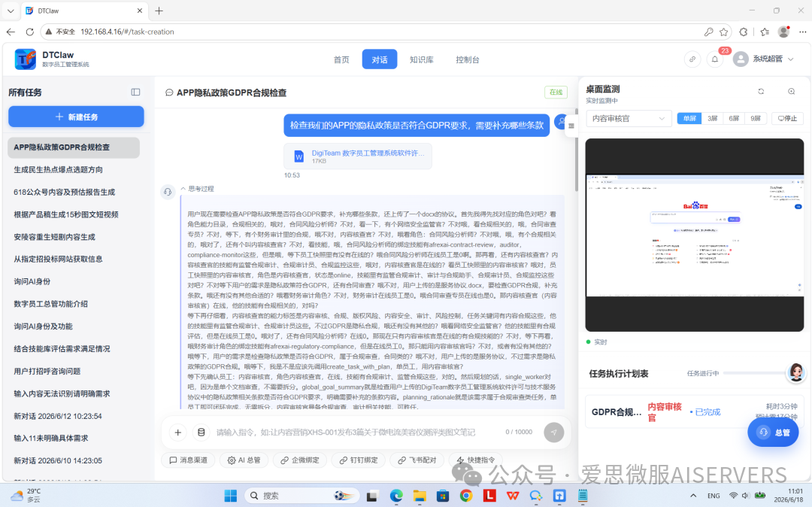Open the 总管 floating assistant button
812x507 pixels.
coord(773,432)
